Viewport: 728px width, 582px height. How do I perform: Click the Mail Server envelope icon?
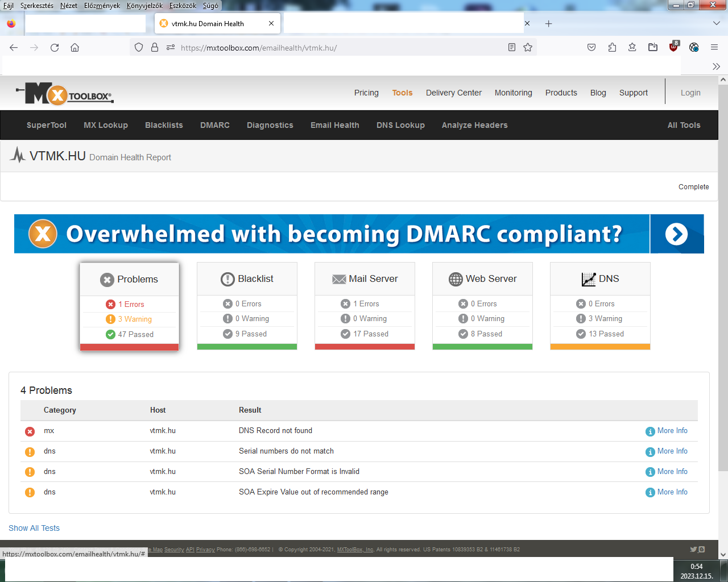[339, 279]
